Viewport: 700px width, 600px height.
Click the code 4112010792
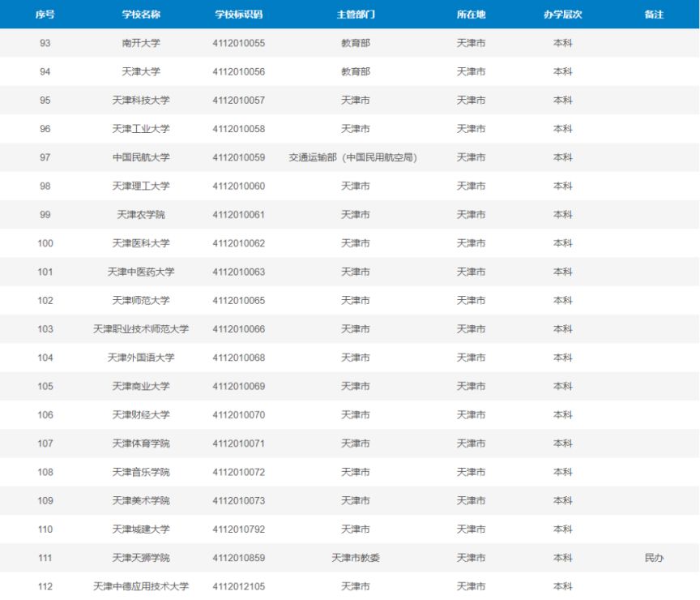click(239, 529)
